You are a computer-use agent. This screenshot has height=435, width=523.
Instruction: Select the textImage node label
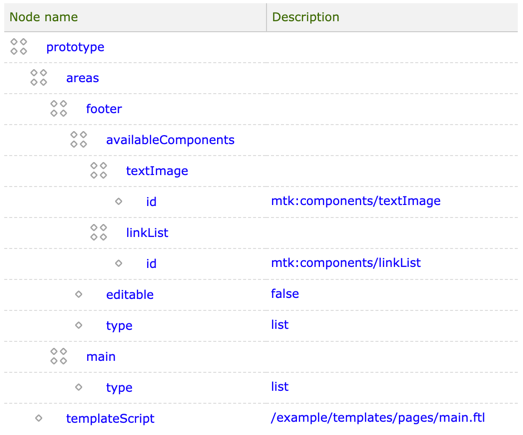pos(157,171)
